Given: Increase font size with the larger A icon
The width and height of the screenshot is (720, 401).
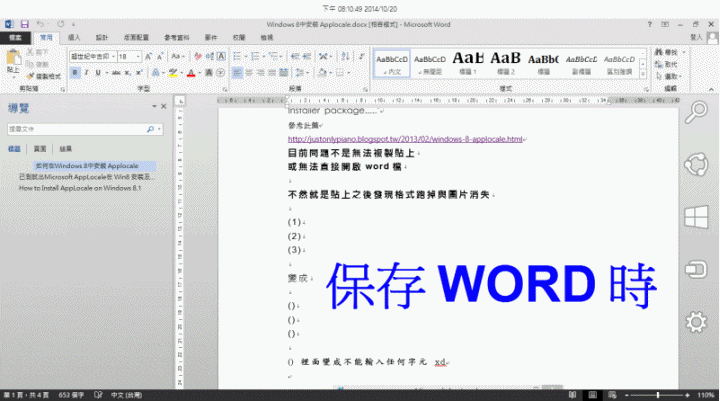Looking at the screenshot, I should [x=148, y=56].
